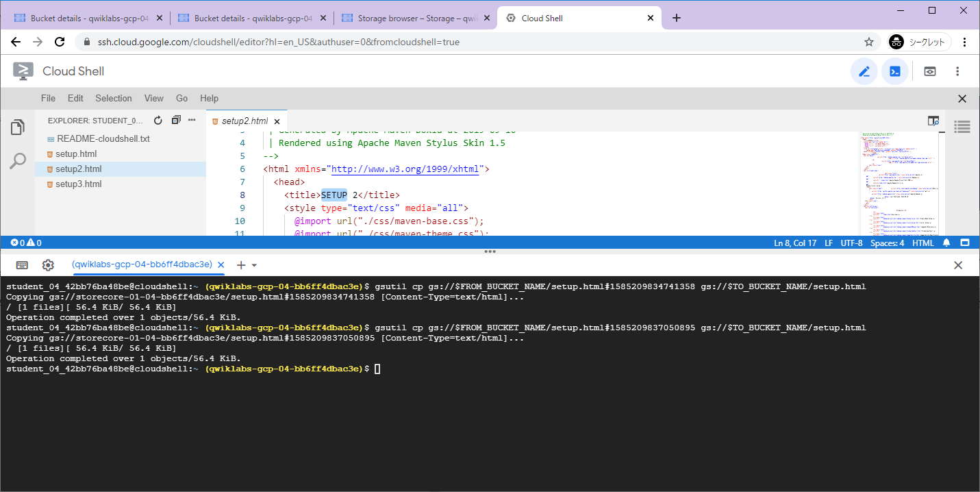
Task: Open a new browser tab
Action: (677, 19)
